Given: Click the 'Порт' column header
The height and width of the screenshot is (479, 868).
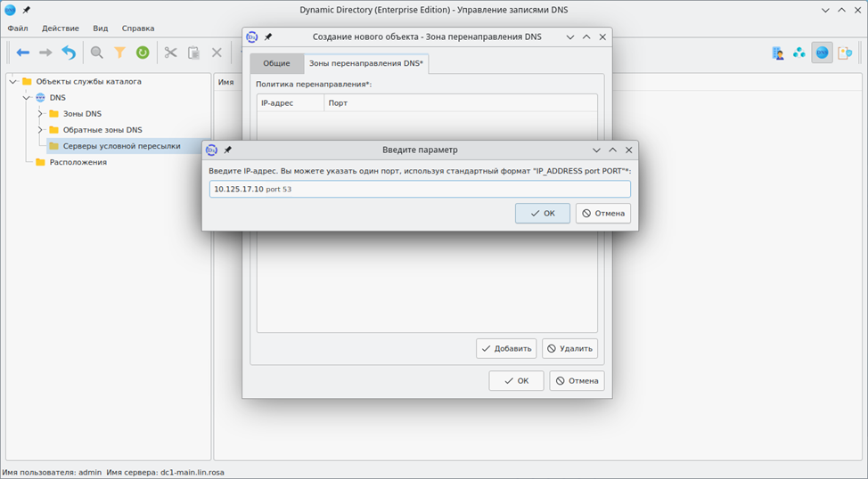Looking at the screenshot, I should 461,103.
